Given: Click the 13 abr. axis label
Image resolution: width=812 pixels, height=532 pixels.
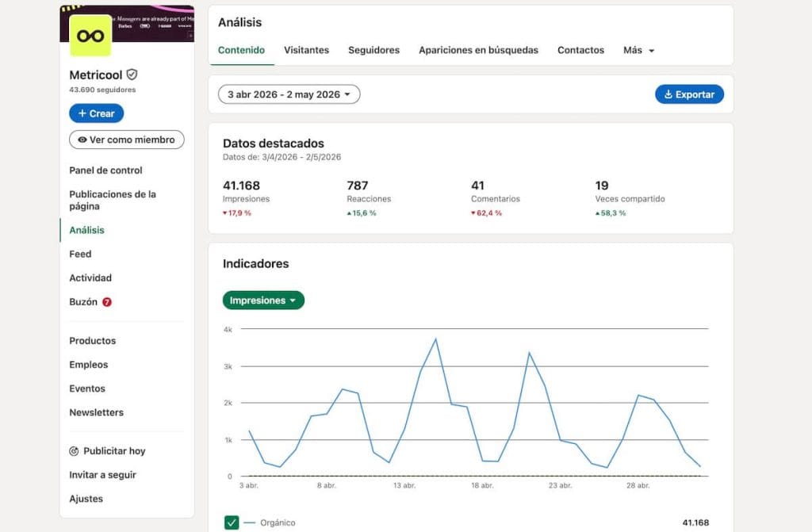Looking at the screenshot, I should [x=404, y=485].
